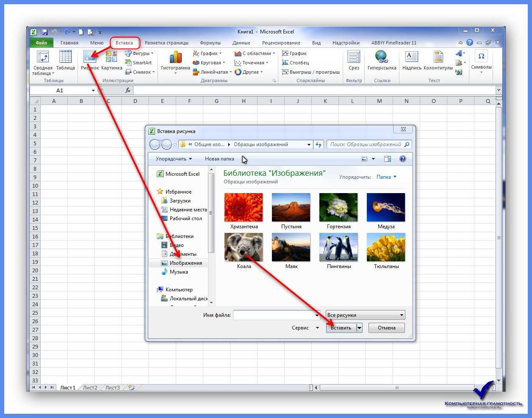The width and height of the screenshot is (532, 418).
Task: Click the Имя файла input field
Action: [277, 315]
